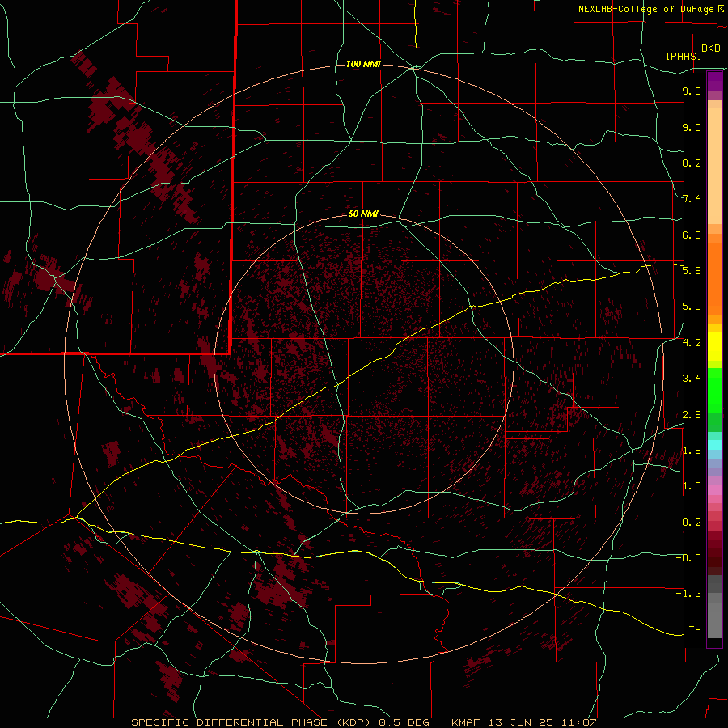The image size is (728, 728).
Task: Click the [PHAS] legend heading
Action: click(684, 56)
